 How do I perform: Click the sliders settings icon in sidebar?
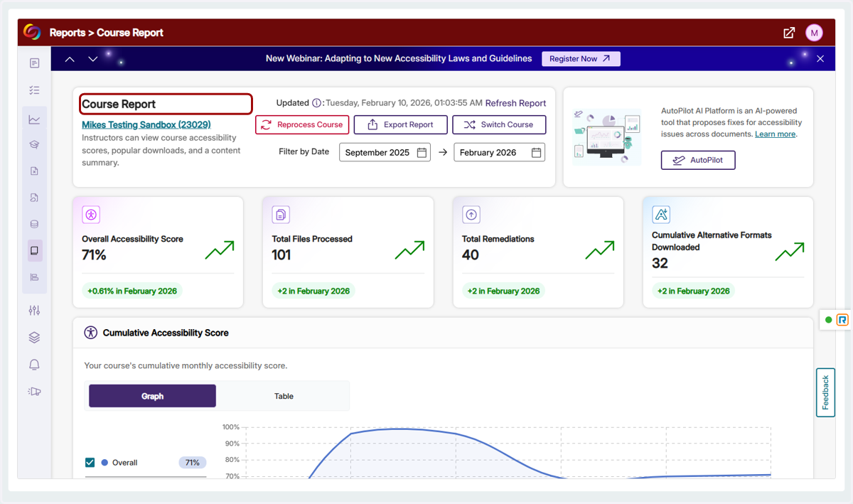pyautogui.click(x=34, y=311)
